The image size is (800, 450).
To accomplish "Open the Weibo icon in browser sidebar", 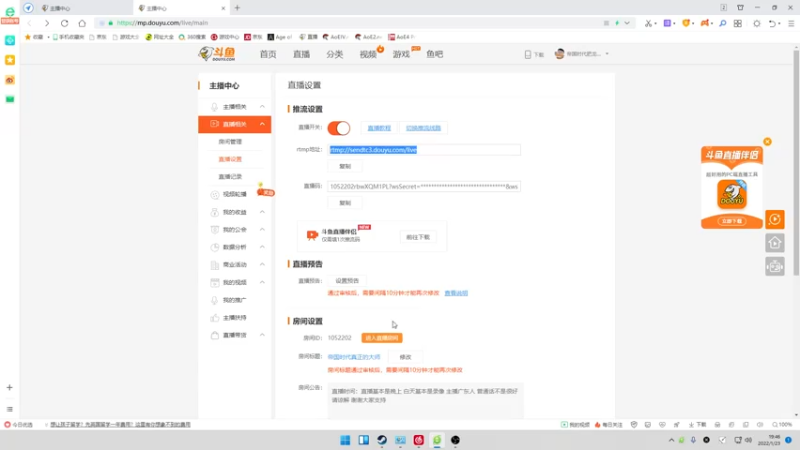I will pos(10,80).
